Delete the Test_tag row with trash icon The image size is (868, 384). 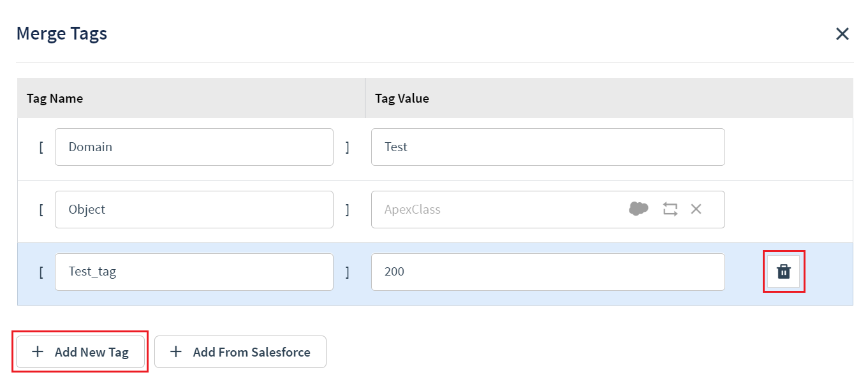(x=784, y=272)
